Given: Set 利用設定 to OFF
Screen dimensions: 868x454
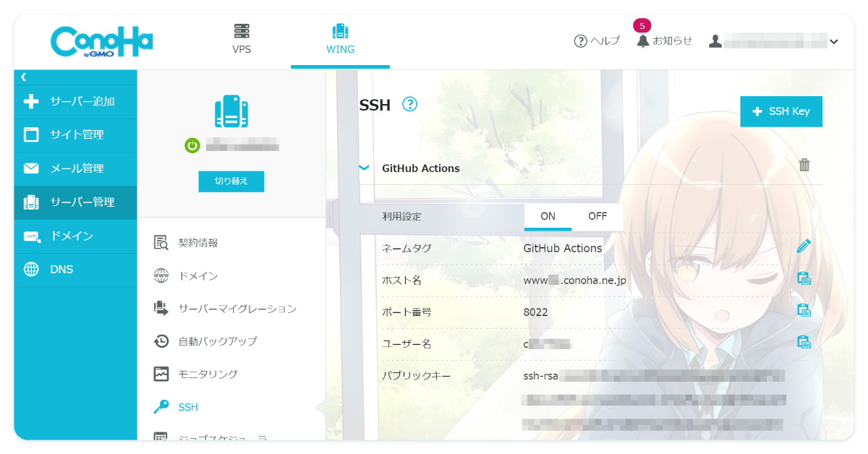Looking at the screenshot, I should point(597,216).
